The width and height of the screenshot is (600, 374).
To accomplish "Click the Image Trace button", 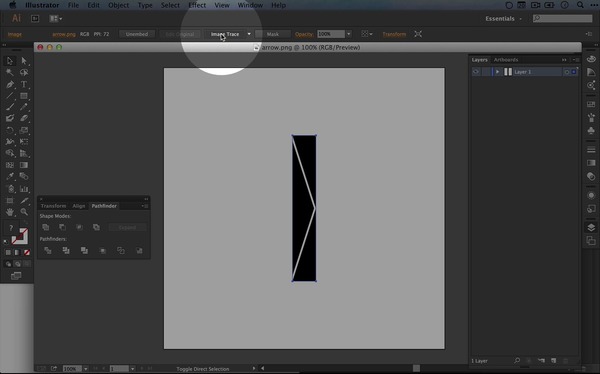I will point(225,34).
